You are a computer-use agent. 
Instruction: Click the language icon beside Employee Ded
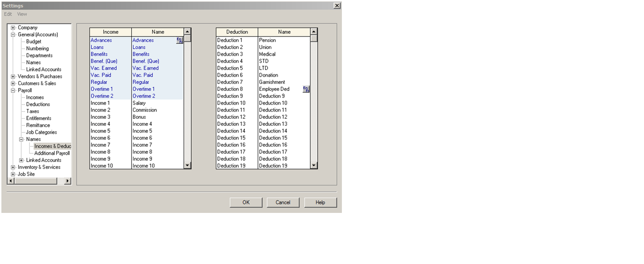(x=306, y=89)
